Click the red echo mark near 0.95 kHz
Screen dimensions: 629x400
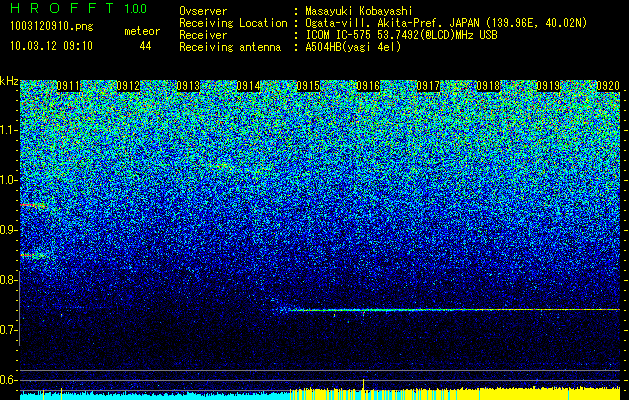pyautogui.click(x=33, y=205)
